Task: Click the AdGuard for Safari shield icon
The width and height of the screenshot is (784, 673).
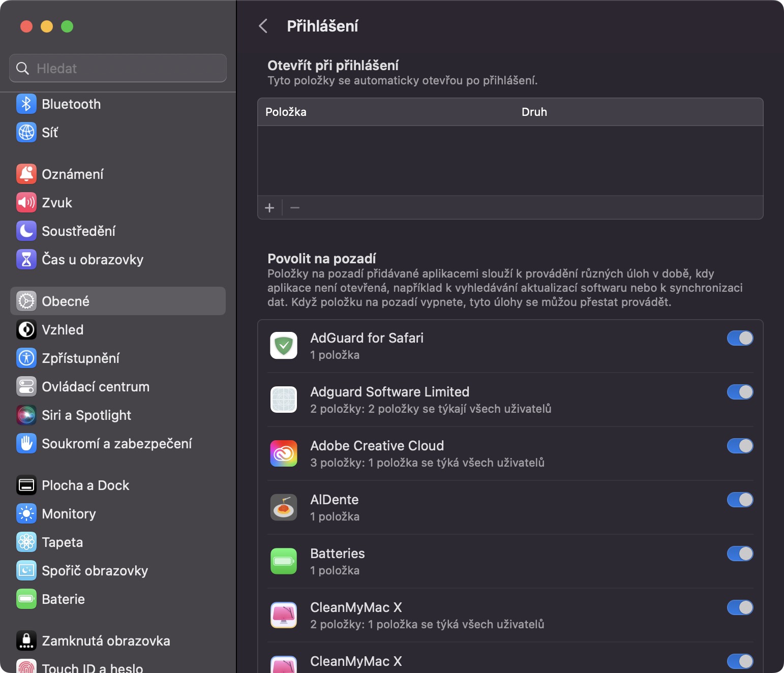Action: pos(284,346)
